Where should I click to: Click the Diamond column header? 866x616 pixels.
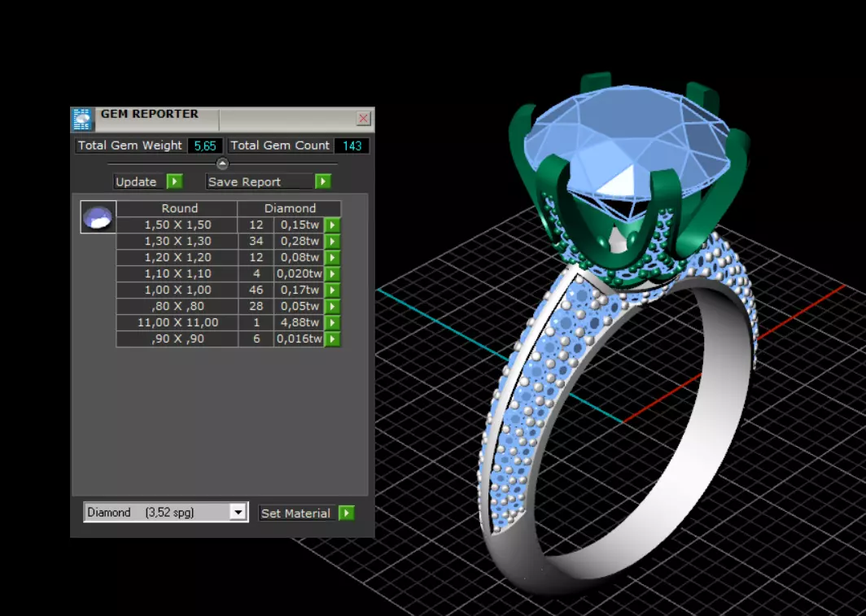point(290,208)
